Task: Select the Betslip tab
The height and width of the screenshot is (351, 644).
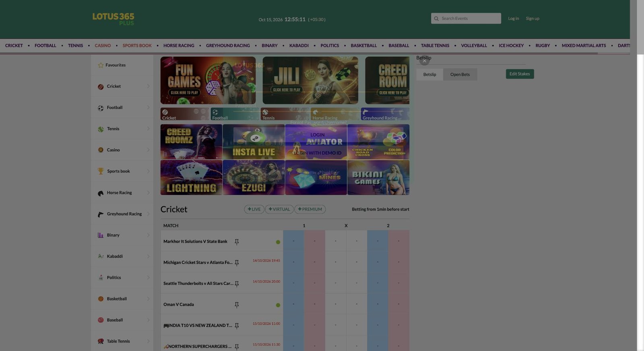Action: coord(429,75)
